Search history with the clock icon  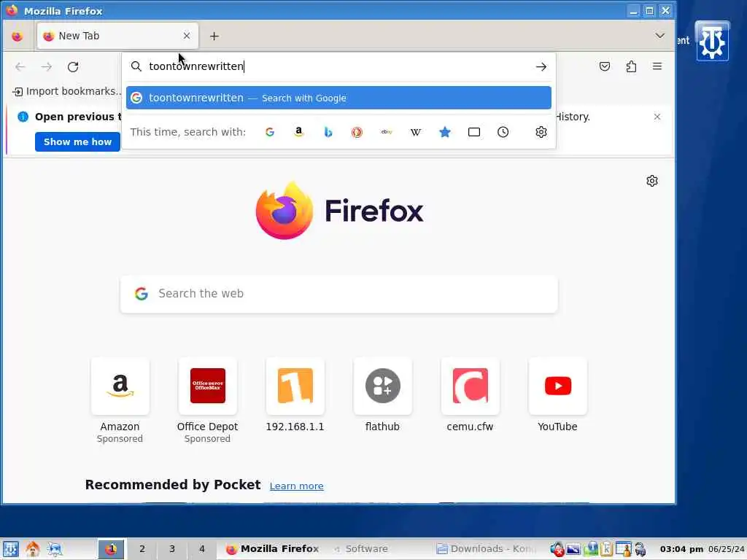503,132
